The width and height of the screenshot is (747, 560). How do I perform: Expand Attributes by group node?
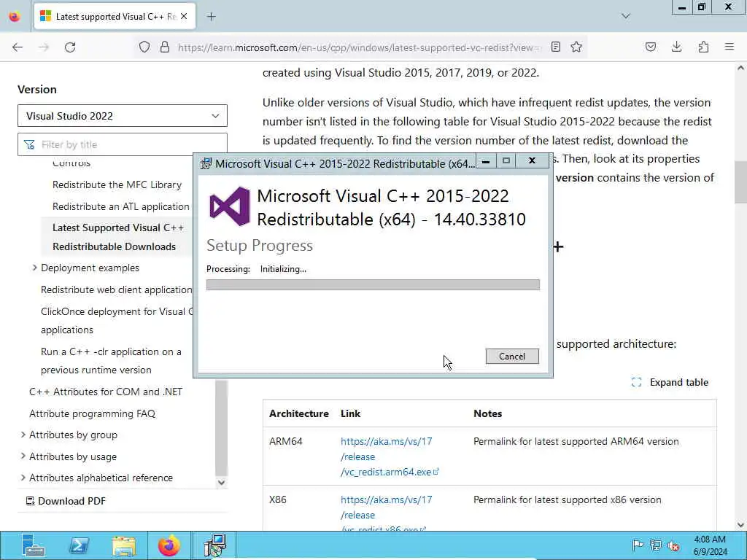click(23, 435)
